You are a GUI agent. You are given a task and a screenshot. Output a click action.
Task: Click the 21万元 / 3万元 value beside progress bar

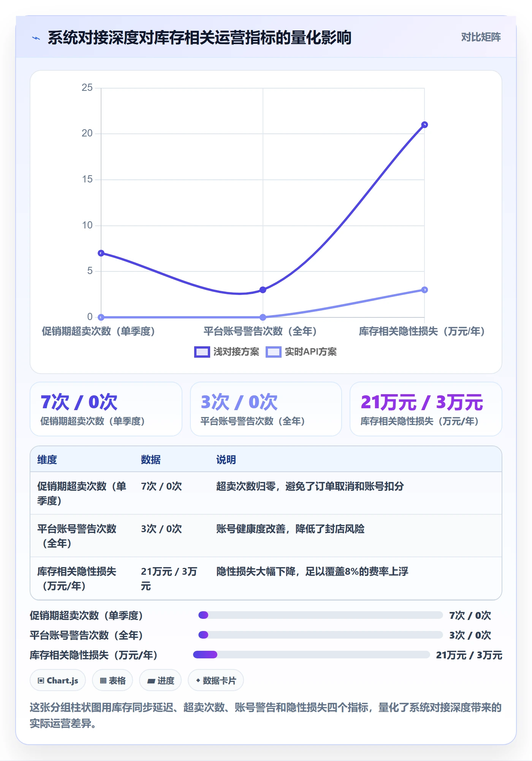point(469,655)
